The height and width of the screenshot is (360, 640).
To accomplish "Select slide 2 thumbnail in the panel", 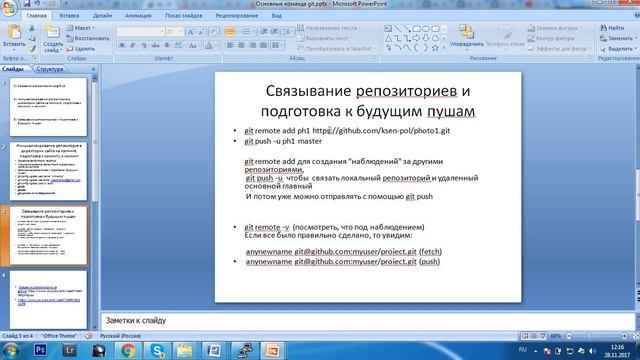I will [x=48, y=171].
